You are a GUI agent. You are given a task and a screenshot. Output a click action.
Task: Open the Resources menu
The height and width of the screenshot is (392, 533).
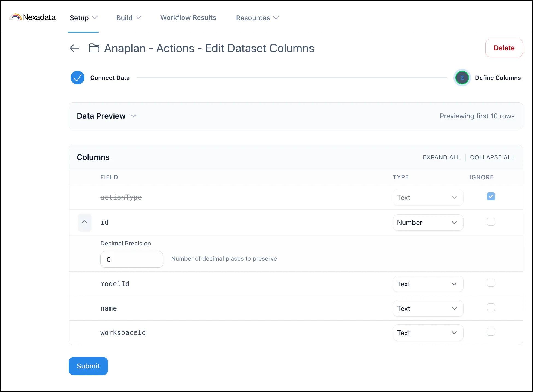pyautogui.click(x=257, y=18)
